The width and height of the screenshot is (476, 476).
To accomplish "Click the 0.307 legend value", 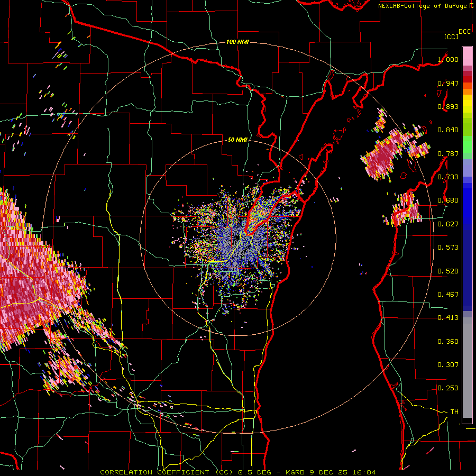I will pyautogui.click(x=448, y=364).
